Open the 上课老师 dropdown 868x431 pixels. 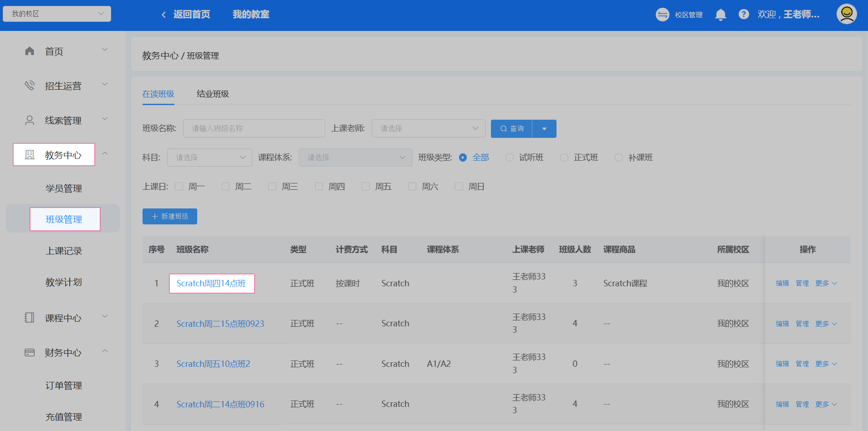(428, 128)
